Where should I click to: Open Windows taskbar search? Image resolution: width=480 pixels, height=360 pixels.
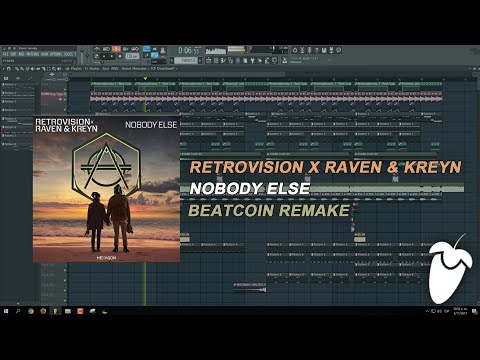tap(18, 311)
